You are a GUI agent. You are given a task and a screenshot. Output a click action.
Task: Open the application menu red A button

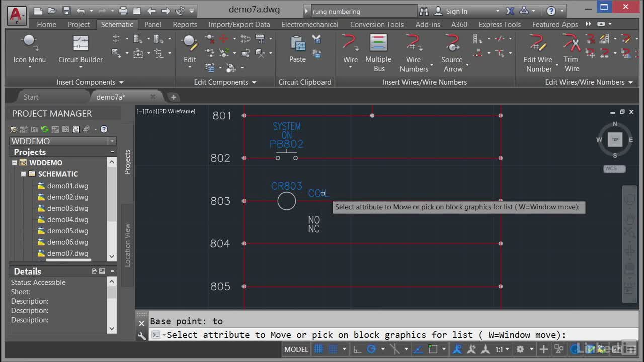(x=16, y=15)
